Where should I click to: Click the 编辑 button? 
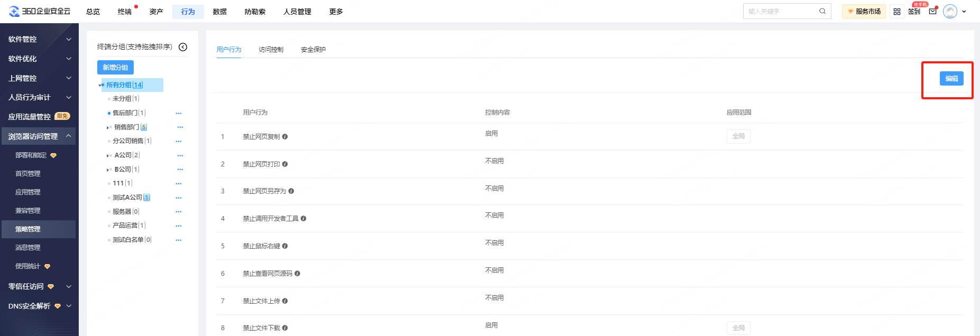pos(951,79)
